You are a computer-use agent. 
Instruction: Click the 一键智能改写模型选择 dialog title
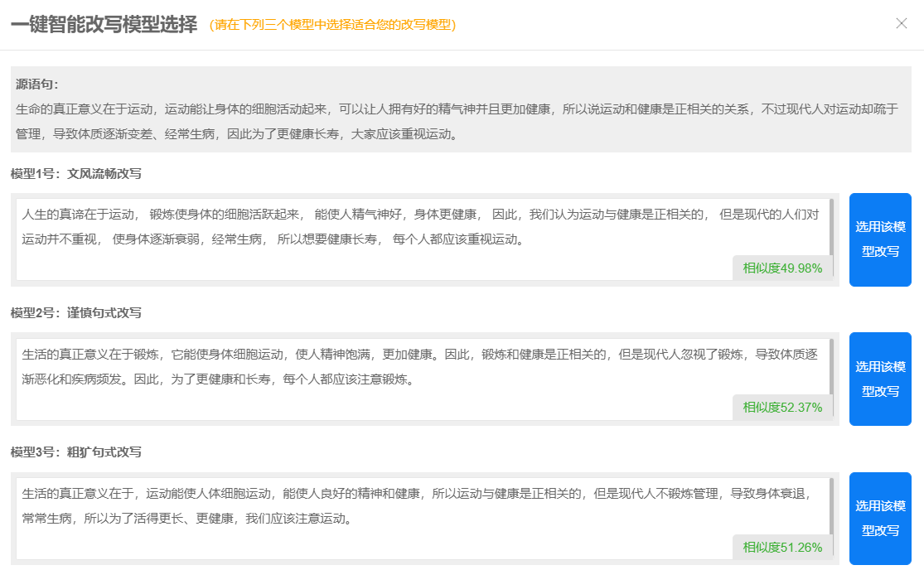tap(104, 24)
